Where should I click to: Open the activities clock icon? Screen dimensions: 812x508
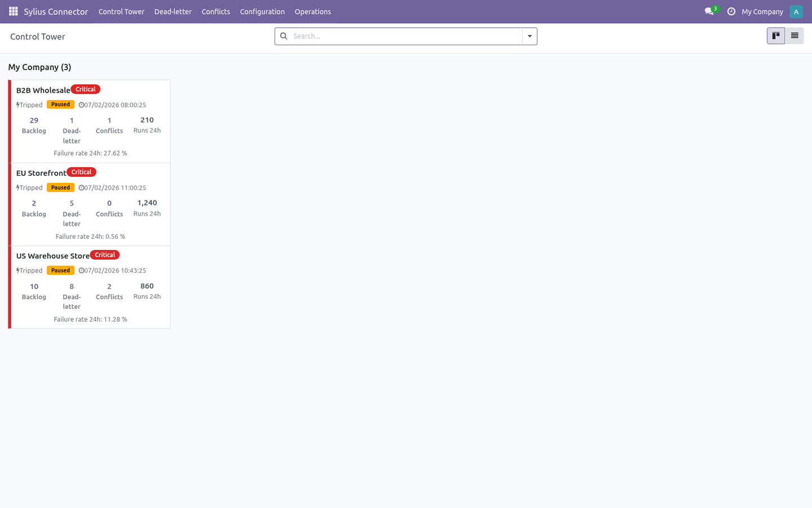[731, 11]
